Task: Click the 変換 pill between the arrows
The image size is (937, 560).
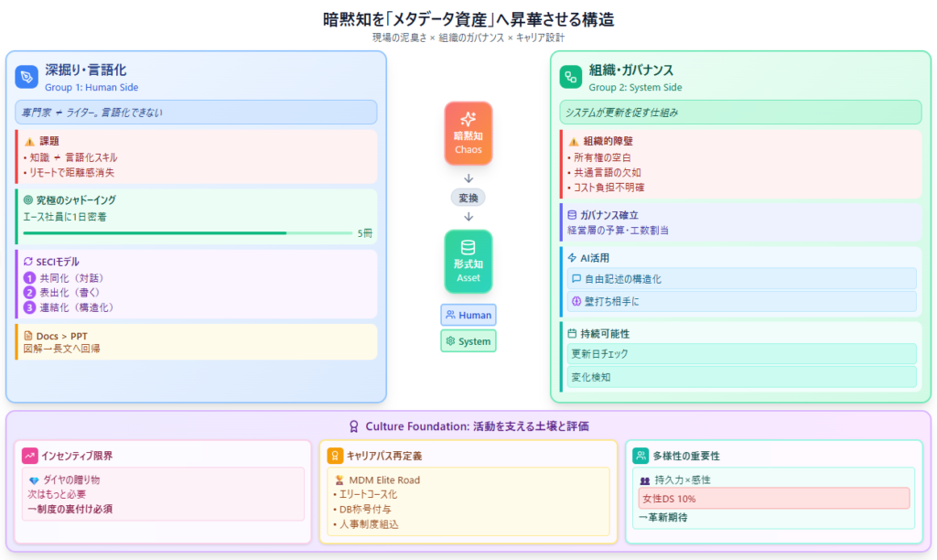Action: click(x=468, y=198)
